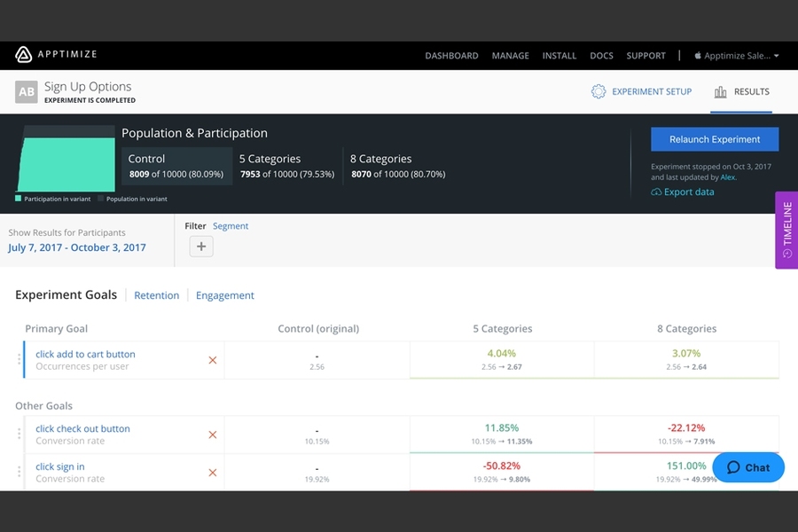Select the 8 Categories variant card
Viewport: 798px width, 532px height.
click(x=398, y=166)
